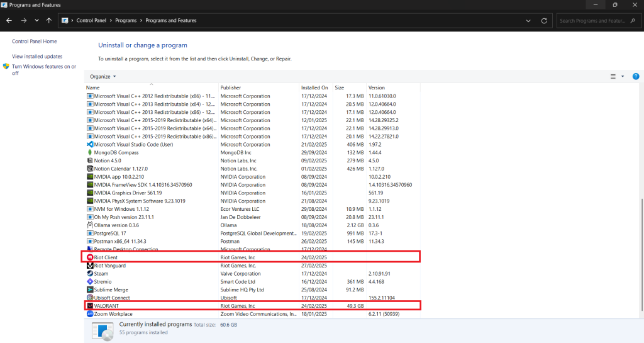
Task: Select the Steam icon
Action: pos(90,274)
